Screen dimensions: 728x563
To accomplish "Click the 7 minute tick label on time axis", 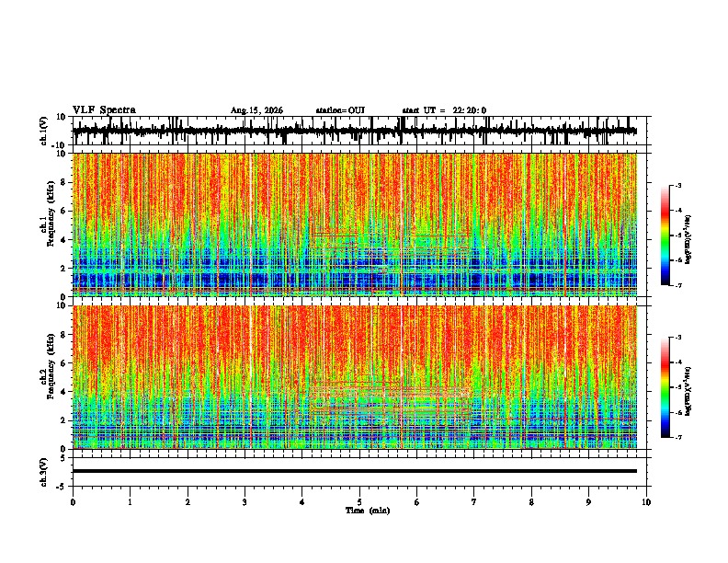I will pyautogui.click(x=474, y=502).
